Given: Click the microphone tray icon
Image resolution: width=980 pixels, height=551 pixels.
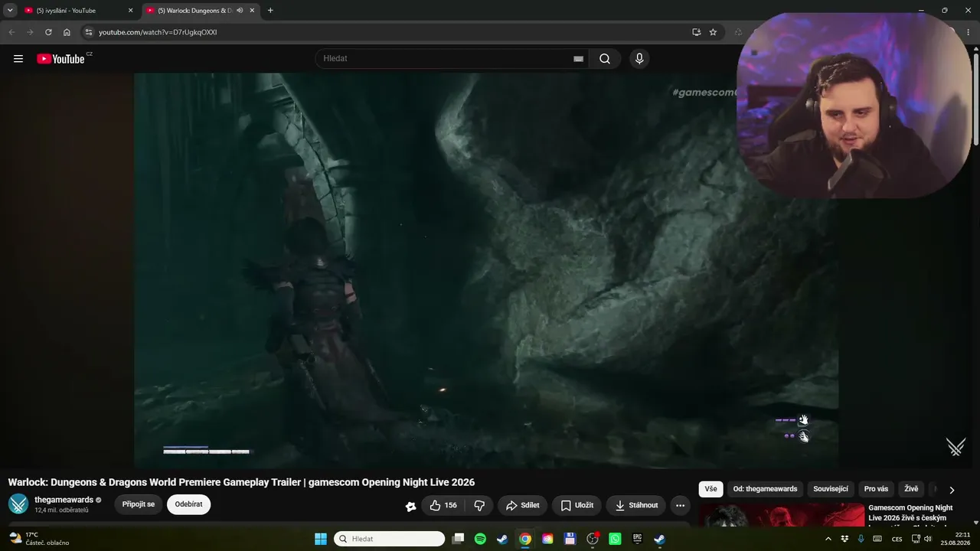Looking at the screenshot, I should click(861, 539).
